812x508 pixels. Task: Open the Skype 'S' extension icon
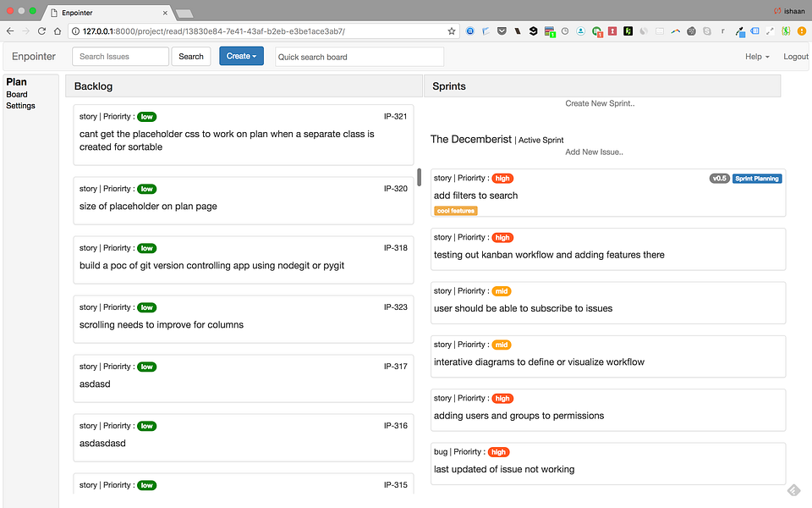tap(707, 31)
